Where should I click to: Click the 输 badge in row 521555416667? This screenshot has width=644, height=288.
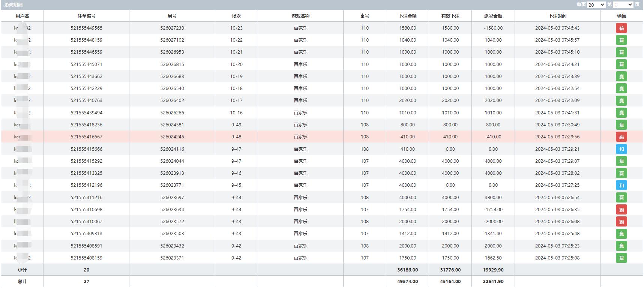pos(621,137)
